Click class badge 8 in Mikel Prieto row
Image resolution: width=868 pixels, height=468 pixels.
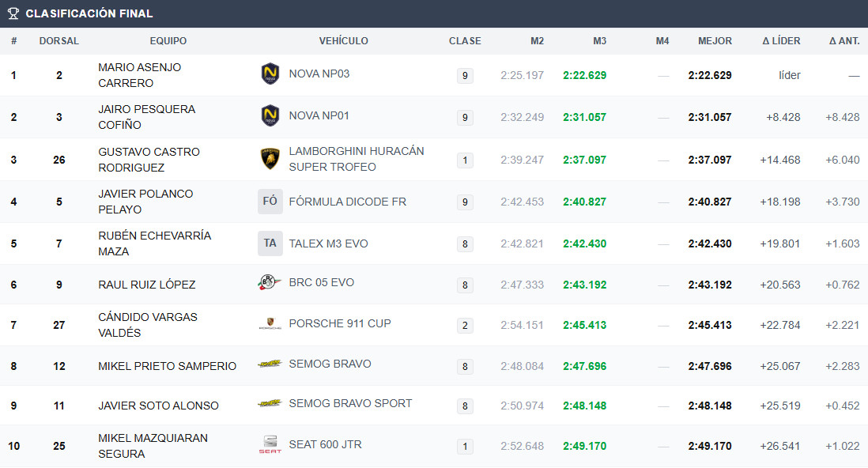[x=465, y=367]
